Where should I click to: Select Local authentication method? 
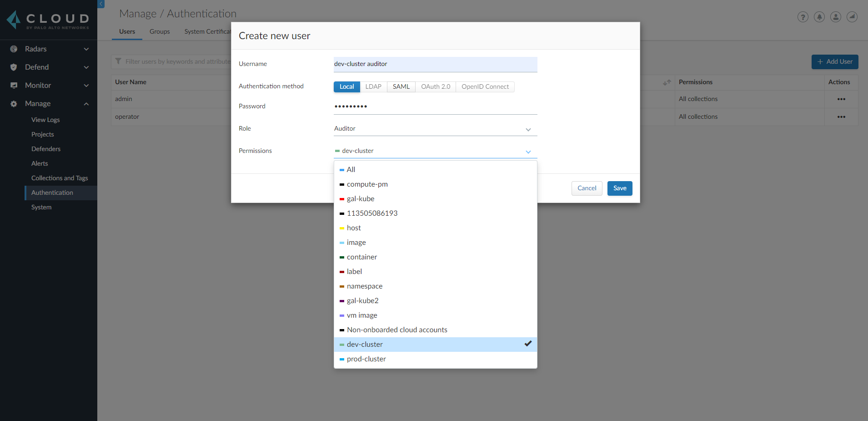347,87
